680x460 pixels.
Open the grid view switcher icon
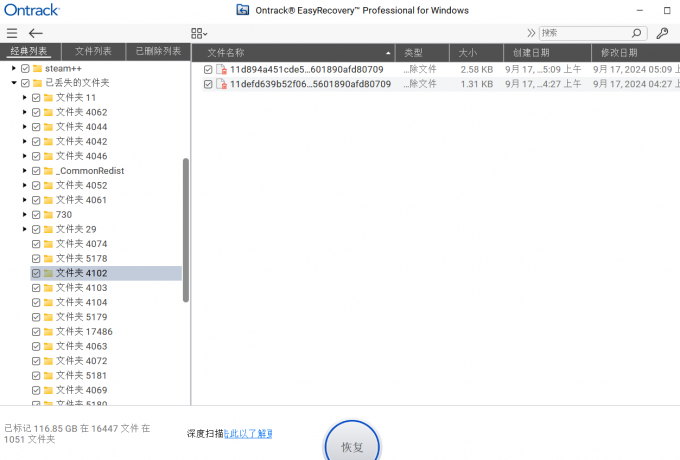tap(199, 33)
